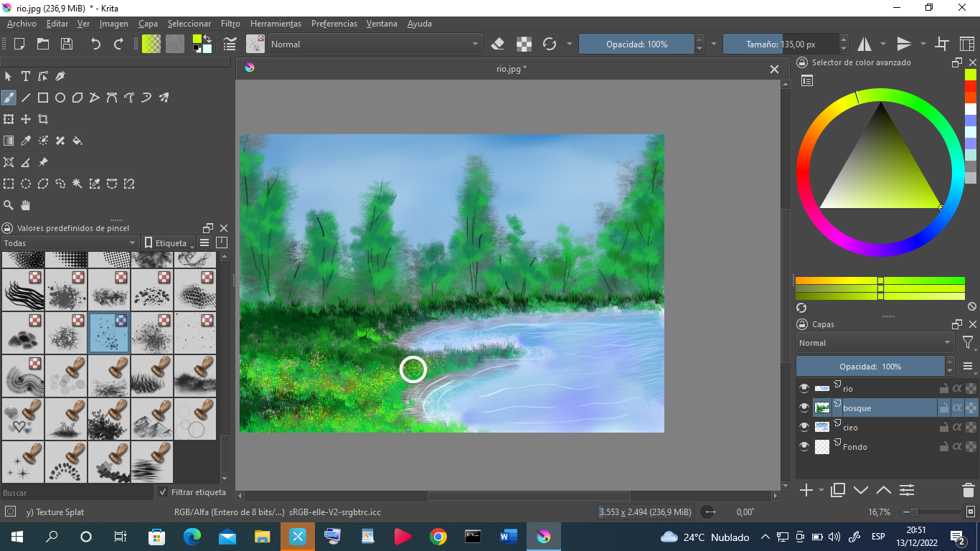Delete the layer with trash icon
This screenshot has width=980, height=551.
pos(969,491)
